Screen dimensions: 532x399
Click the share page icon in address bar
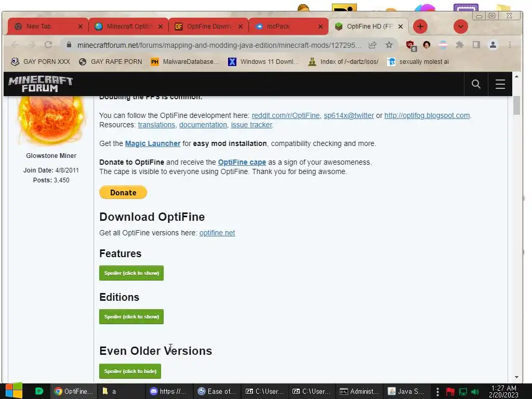point(373,45)
